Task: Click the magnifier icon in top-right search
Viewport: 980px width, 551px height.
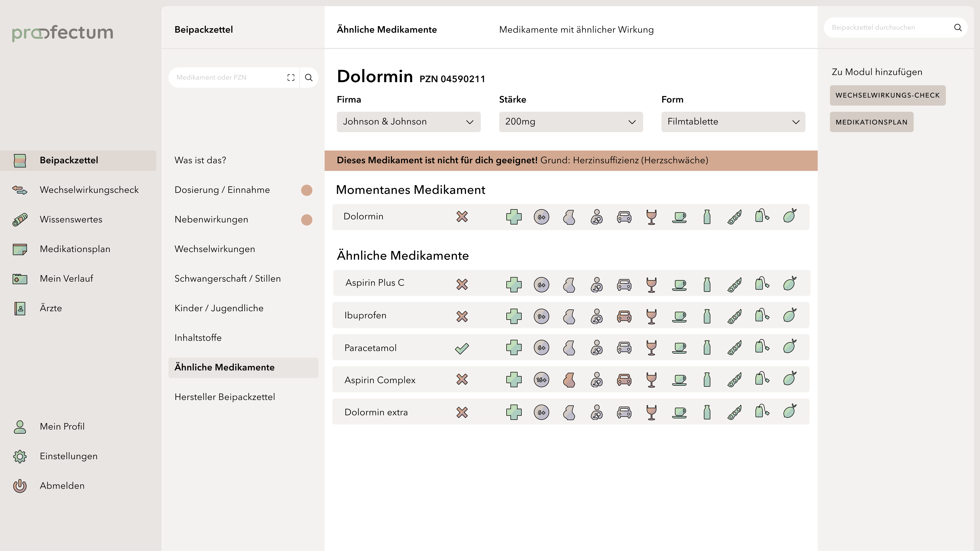Action: (958, 27)
